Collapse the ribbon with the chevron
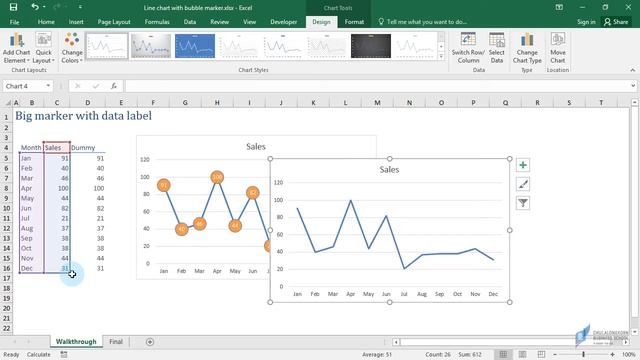Viewport: 640px width, 360px height. click(633, 70)
